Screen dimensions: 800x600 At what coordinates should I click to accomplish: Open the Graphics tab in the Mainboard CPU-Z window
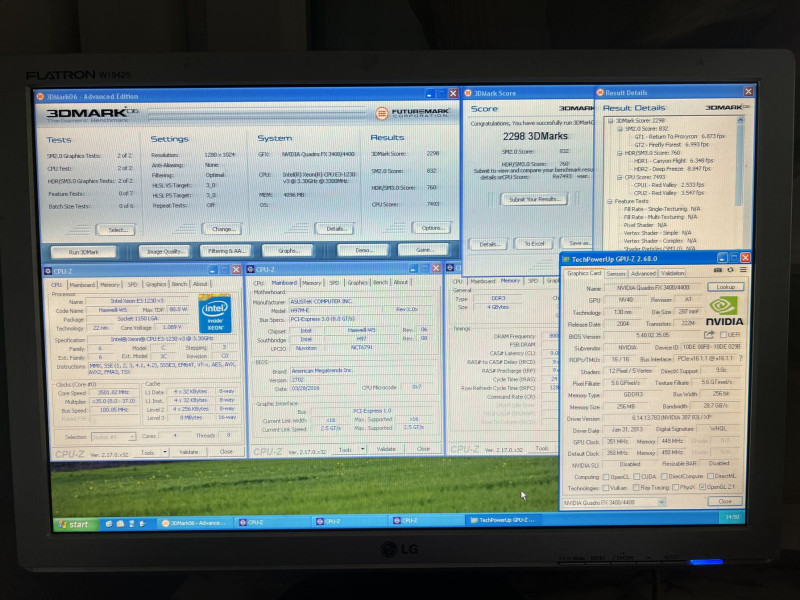(x=357, y=282)
